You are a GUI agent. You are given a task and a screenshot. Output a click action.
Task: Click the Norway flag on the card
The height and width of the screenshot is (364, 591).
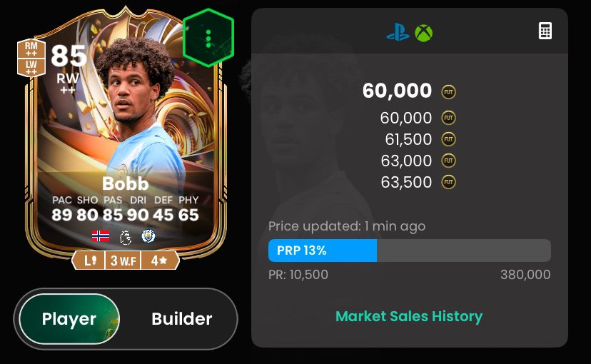101,236
